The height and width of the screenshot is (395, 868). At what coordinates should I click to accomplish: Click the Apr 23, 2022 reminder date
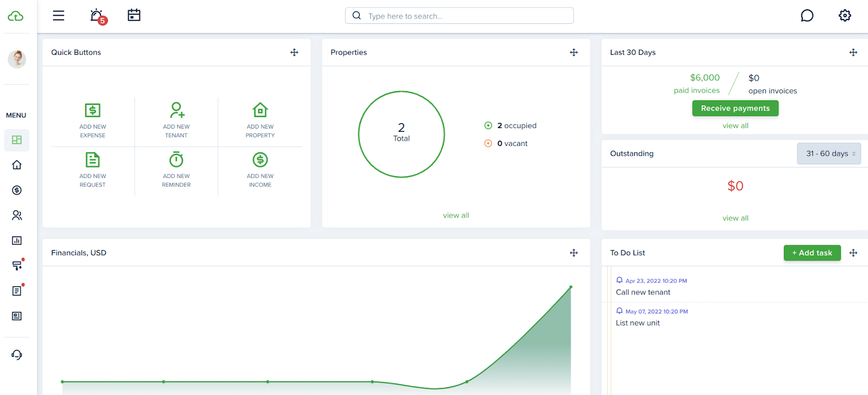(656, 281)
